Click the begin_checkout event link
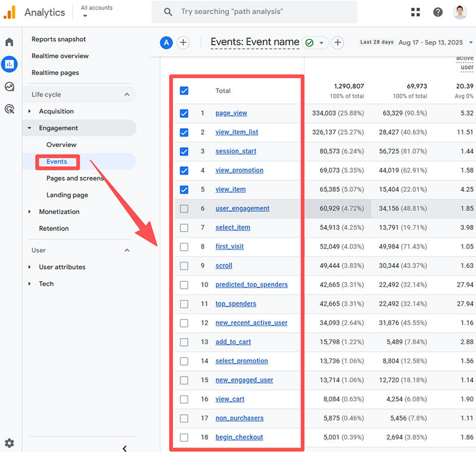The image size is (476, 452). click(239, 437)
